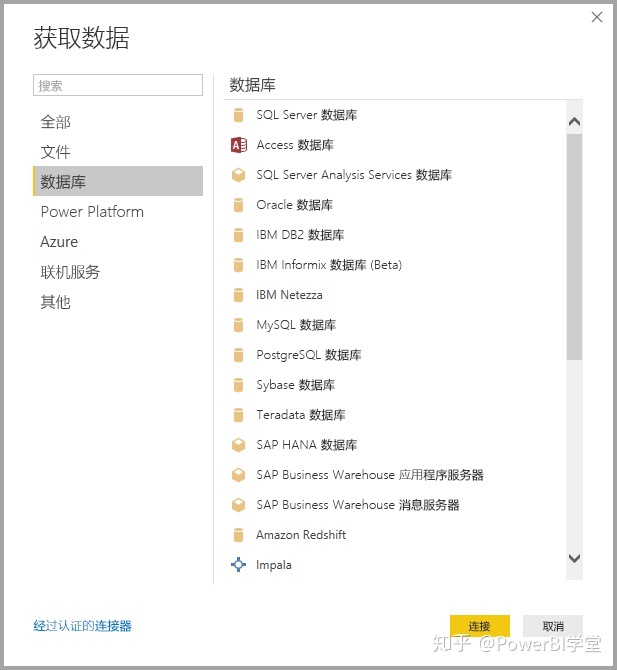Click the 取消 button

553,626
